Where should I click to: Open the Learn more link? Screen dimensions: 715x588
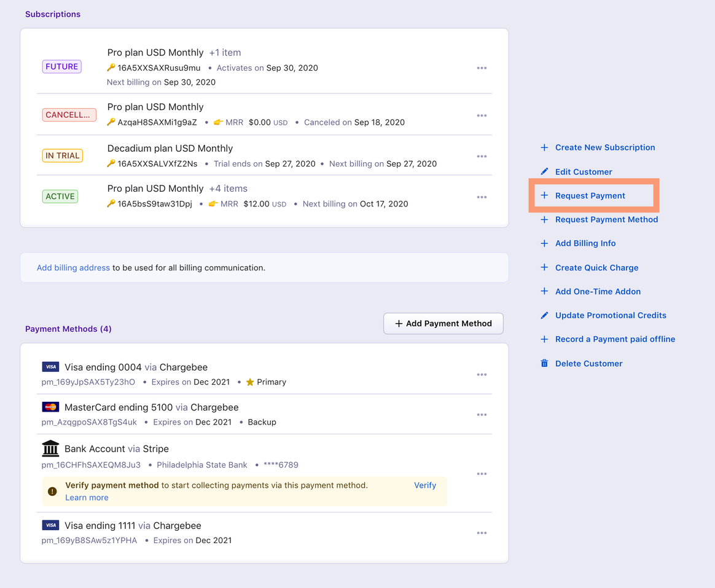pyautogui.click(x=87, y=498)
